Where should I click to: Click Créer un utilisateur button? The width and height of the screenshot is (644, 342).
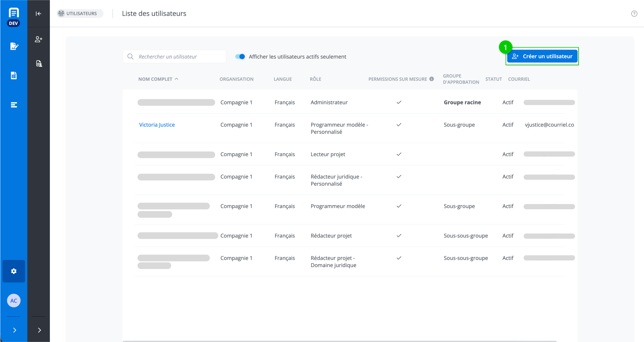point(542,56)
